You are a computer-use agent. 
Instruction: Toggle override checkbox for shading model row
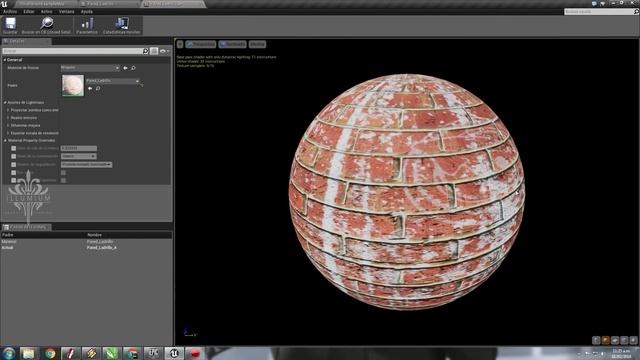[13, 164]
